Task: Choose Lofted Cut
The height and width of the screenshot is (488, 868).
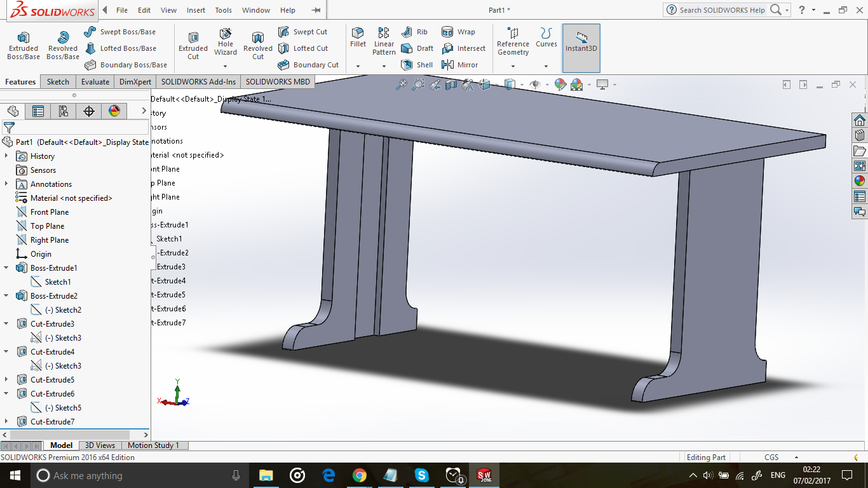Action: pos(302,48)
